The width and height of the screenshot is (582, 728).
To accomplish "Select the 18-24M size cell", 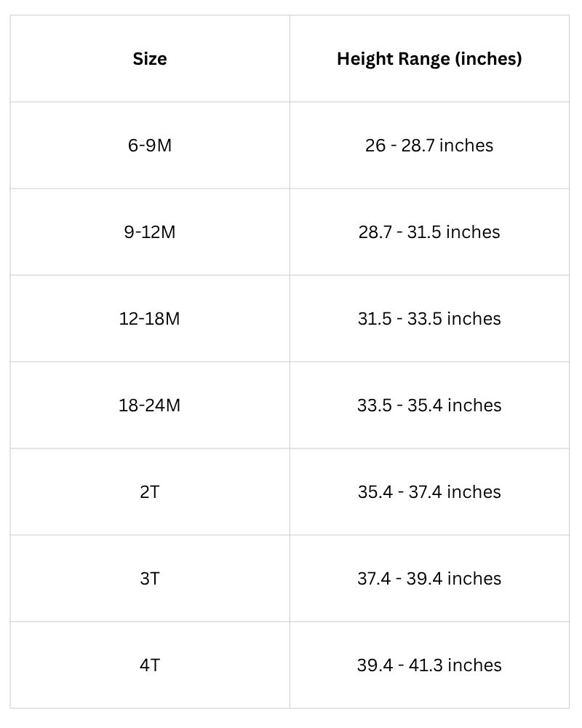I will pyautogui.click(x=150, y=405).
